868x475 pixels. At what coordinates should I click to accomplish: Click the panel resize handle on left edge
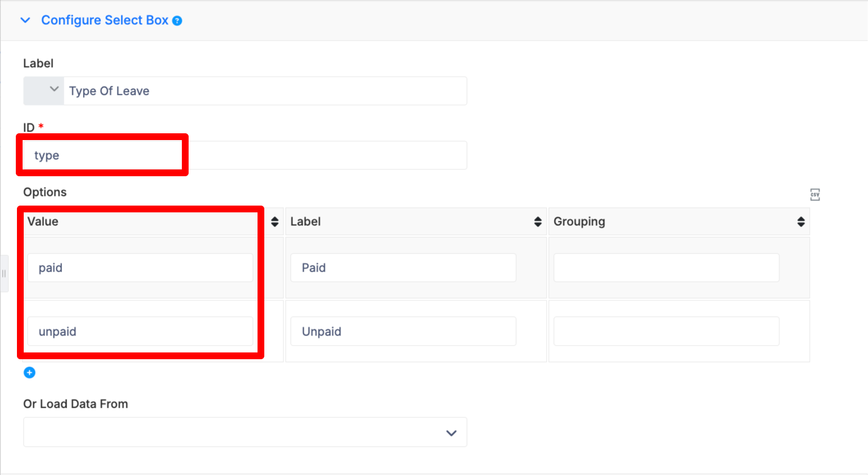[4, 274]
